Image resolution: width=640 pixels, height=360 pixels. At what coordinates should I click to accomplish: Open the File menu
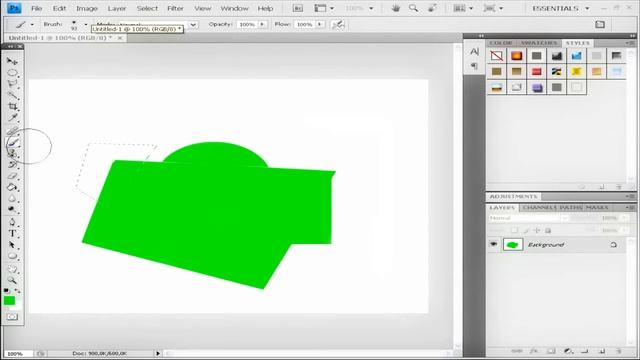36,8
